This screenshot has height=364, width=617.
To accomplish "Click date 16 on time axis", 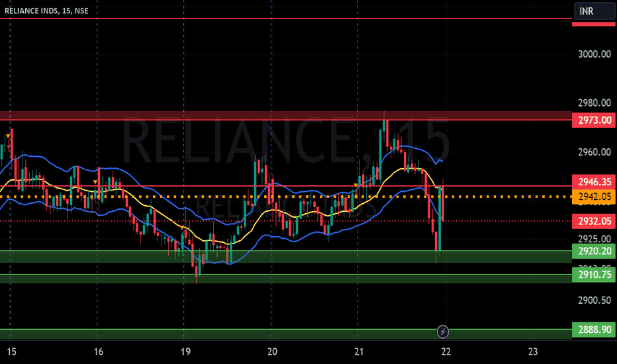I will [x=99, y=351].
